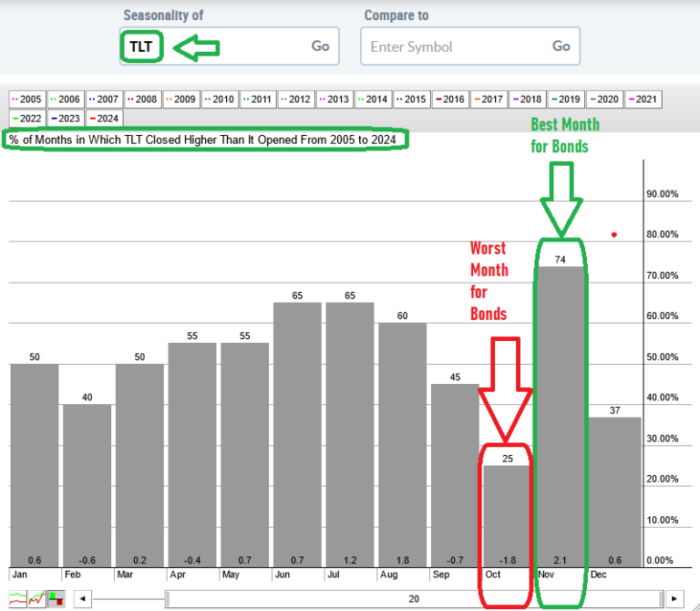Click the 1.8 average return value in August
The width and height of the screenshot is (700, 611).
[402, 560]
